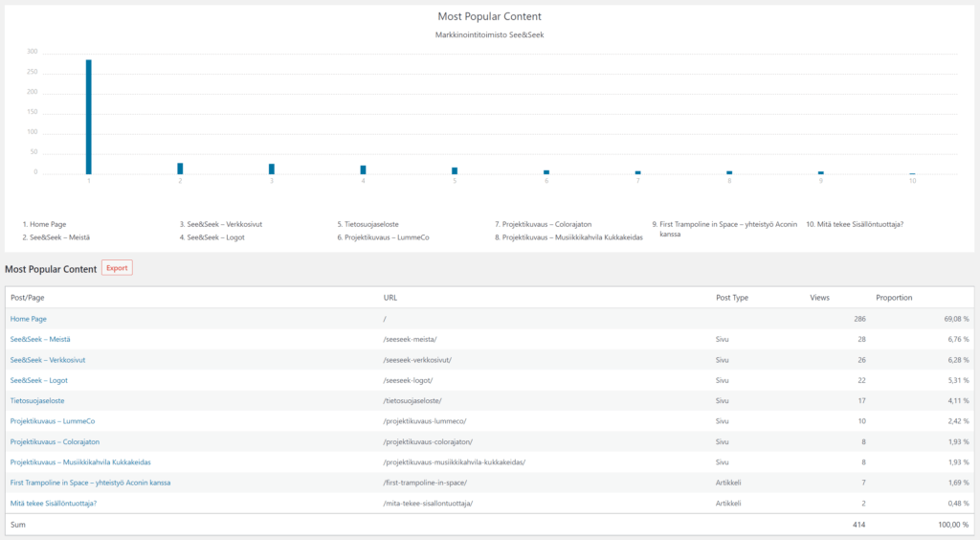Screen dimensions: 980x540
Task: Click proportion value '6,28 %'
Action: (958, 360)
